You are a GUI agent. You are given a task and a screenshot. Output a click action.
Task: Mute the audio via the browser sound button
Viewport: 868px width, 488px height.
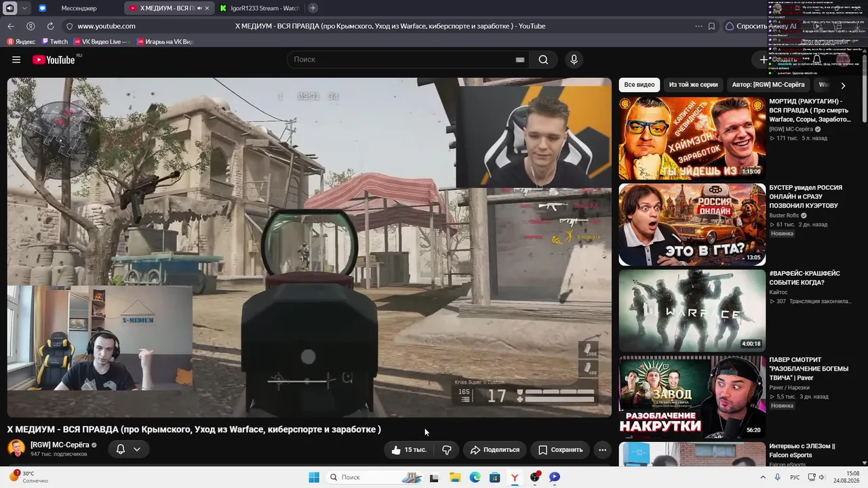click(9, 8)
